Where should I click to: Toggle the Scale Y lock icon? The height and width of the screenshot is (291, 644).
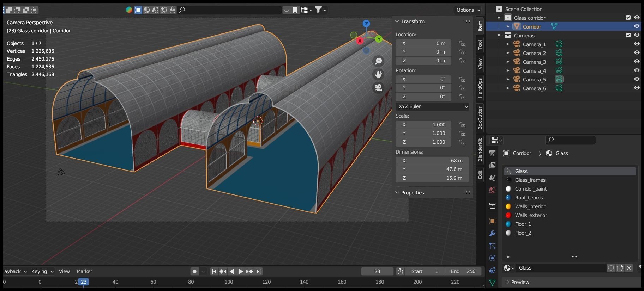coord(462,133)
